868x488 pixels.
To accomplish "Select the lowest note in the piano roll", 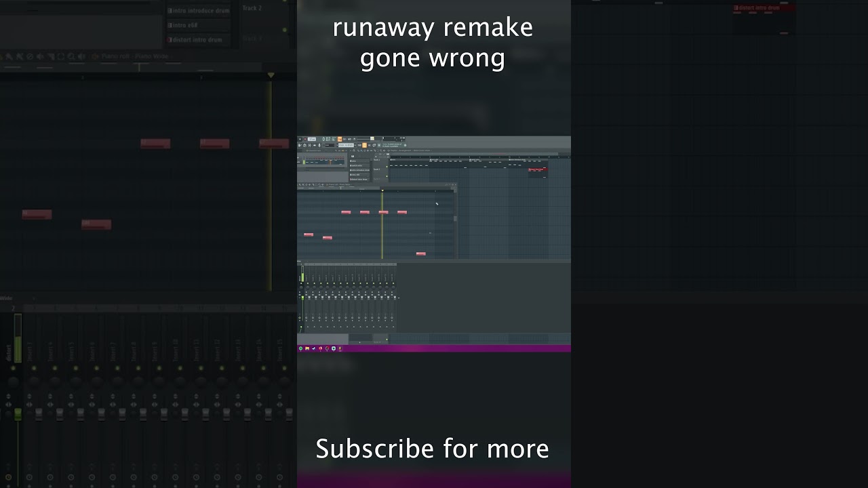I will pos(420,253).
